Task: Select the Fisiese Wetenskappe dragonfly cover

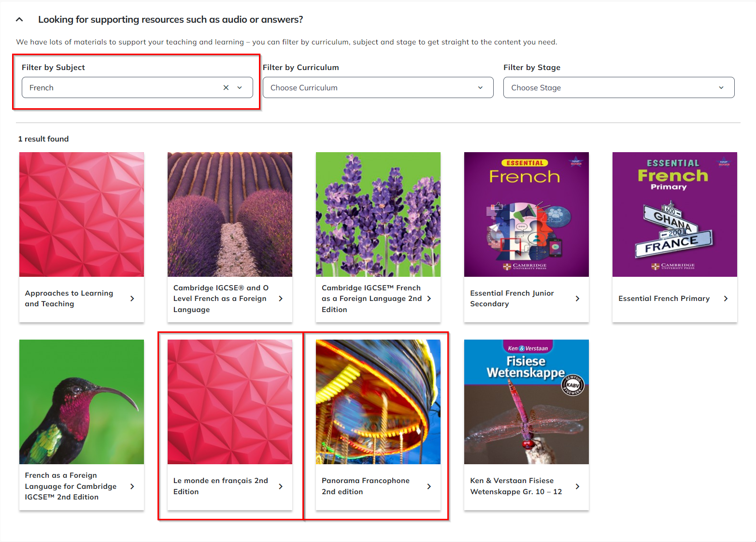Action: (527, 402)
